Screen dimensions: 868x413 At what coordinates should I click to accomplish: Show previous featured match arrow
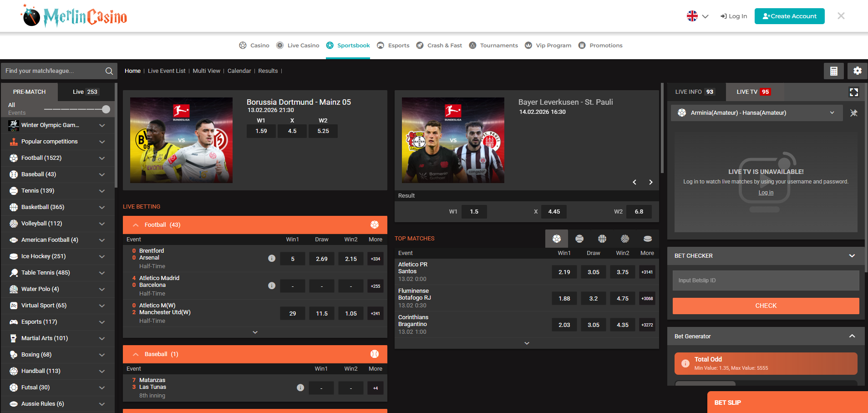click(635, 182)
